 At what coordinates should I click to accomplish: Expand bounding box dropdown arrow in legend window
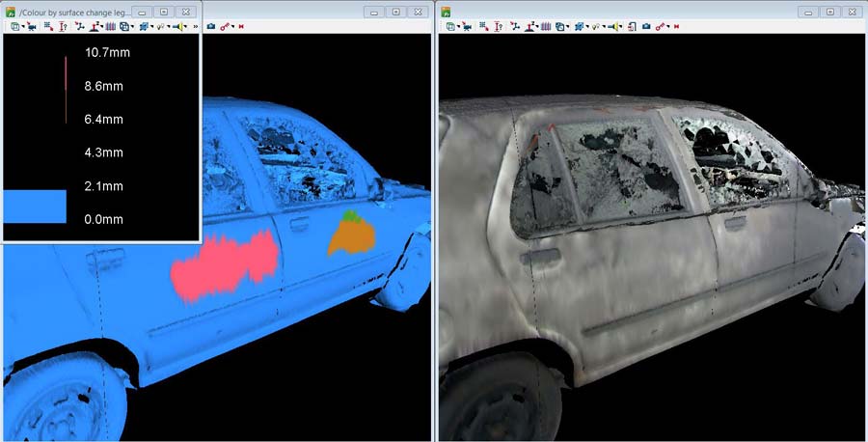point(133,27)
